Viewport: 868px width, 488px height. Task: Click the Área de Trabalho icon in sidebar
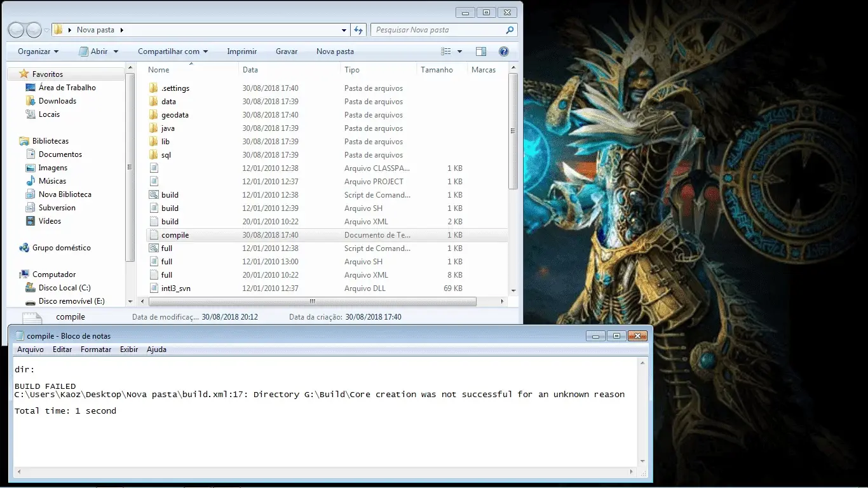31,88
